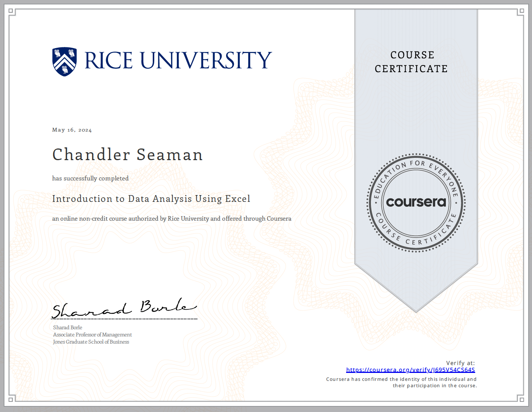The height and width of the screenshot is (412, 532).
Task: Click 'Associate Professor of Management' title line
Action: 93,335
